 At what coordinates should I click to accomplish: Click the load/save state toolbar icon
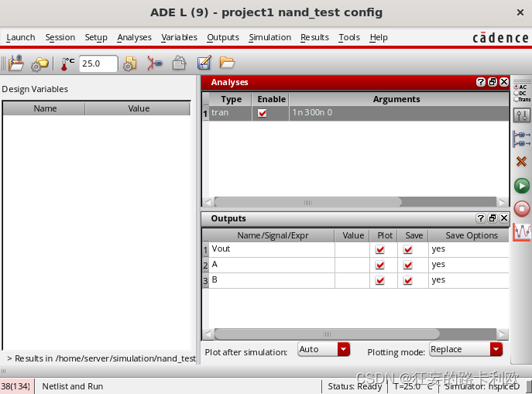(x=16, y=63)
